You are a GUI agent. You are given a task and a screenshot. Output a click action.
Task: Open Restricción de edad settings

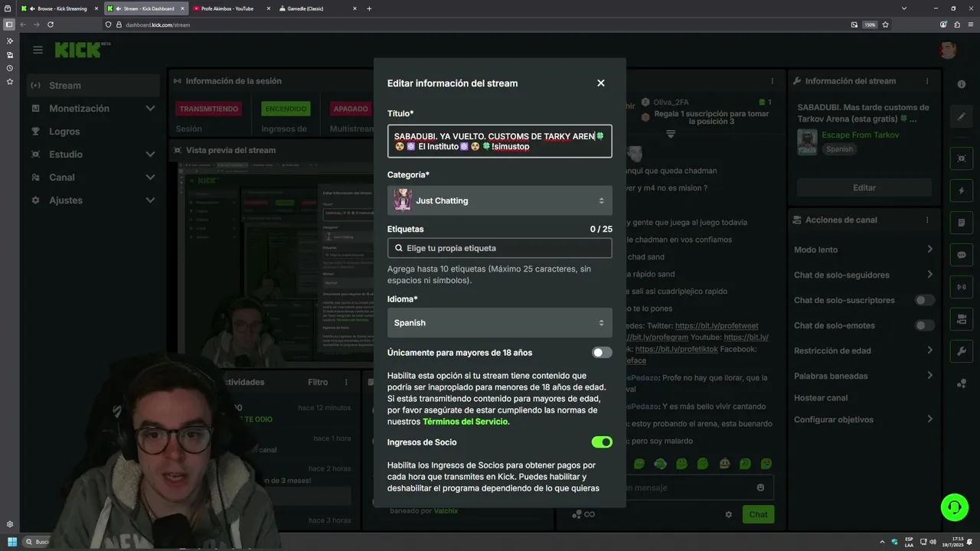coord(864,350)
